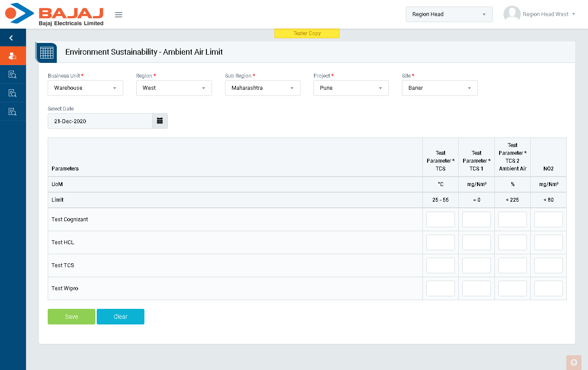588x370 pixels.
Task: Click the Test Wipro NO2 input box
Action: 548,288
